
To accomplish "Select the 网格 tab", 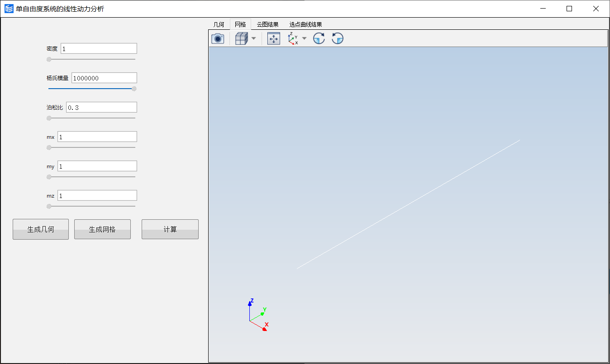I will coord(240,24).
